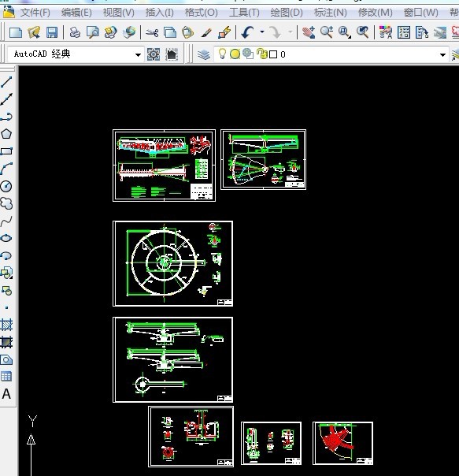Image resolution: width=459 pixels, height=476 pixels.
Task: Click the 3D DWF globe icon
Action: click(x=129, y=32)
